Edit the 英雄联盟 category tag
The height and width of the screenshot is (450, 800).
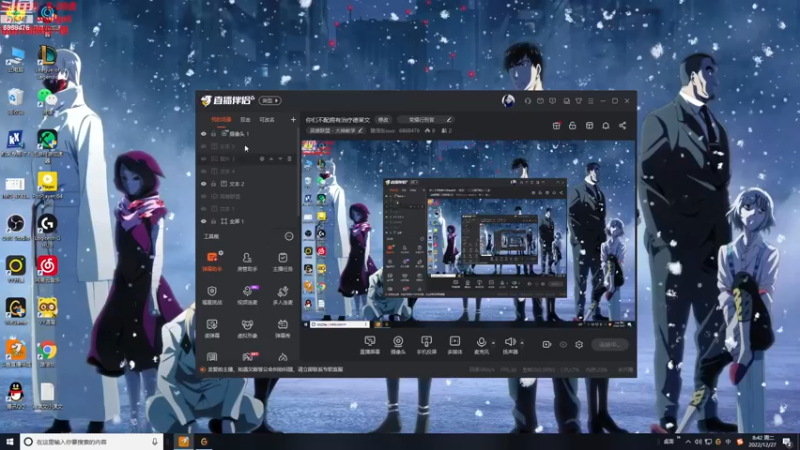point(336,131)
